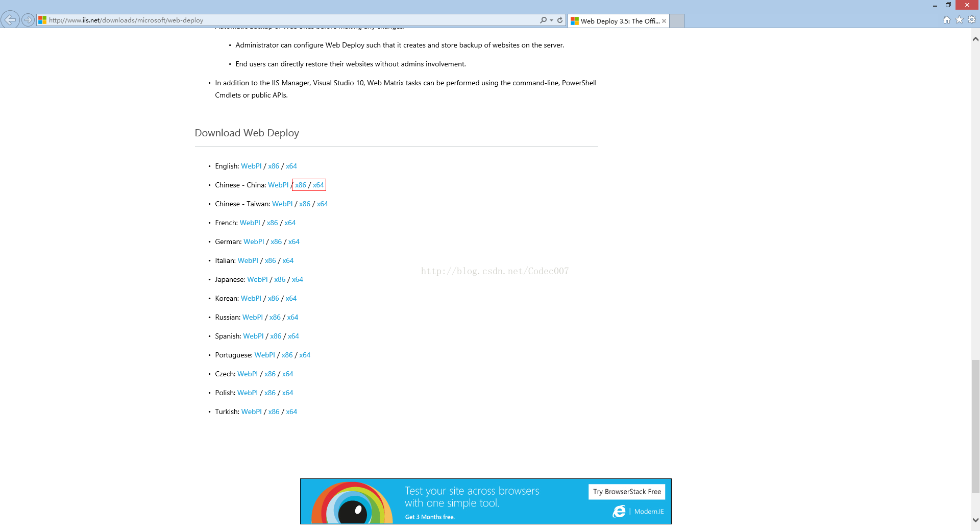Download Turkish x64 build

pos(291,412)
